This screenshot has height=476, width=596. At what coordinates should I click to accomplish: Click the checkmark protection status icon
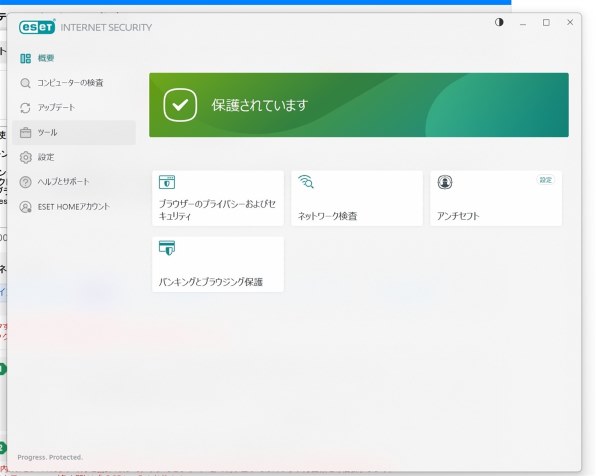click(180, 105)
